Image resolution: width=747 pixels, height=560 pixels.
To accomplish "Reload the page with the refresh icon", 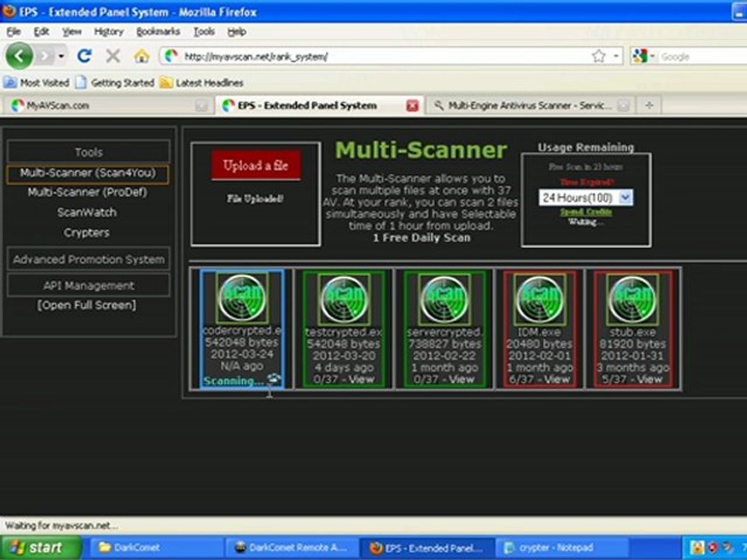I will pos(84,56).
